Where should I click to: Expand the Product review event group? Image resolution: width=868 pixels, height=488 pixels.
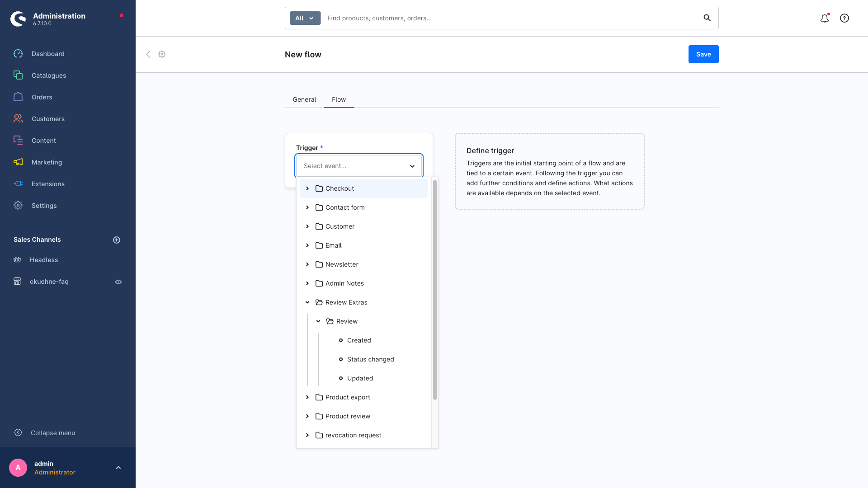307,416
